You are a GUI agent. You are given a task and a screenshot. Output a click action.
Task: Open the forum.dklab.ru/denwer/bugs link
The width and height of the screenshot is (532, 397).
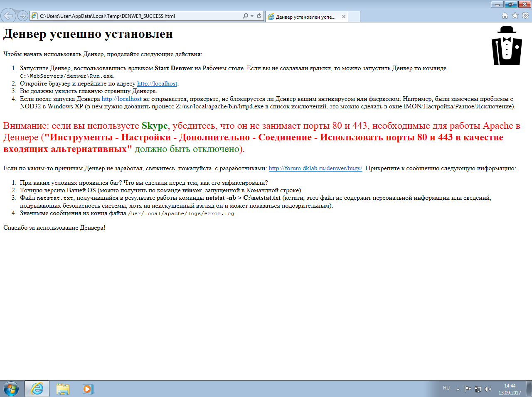tap(315, 168)
